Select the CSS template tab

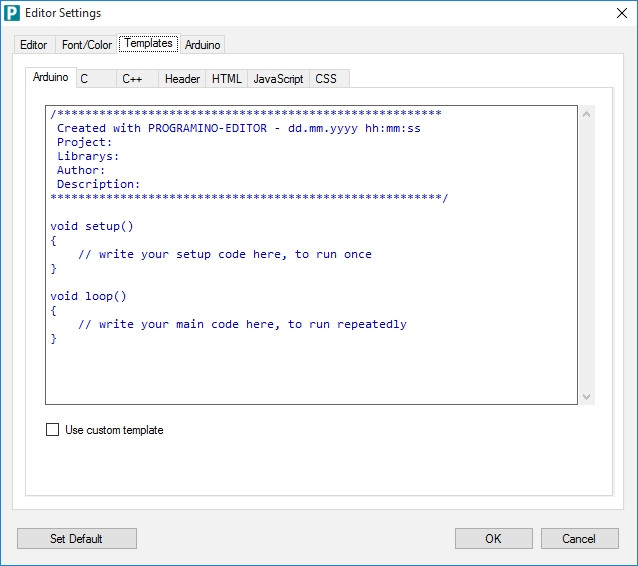(329, 79)
